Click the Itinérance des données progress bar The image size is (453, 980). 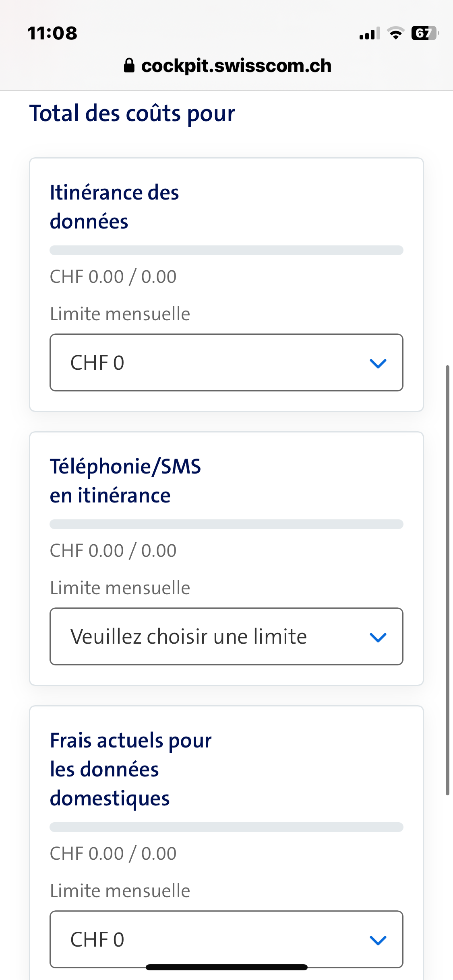[x=226, y=250]
